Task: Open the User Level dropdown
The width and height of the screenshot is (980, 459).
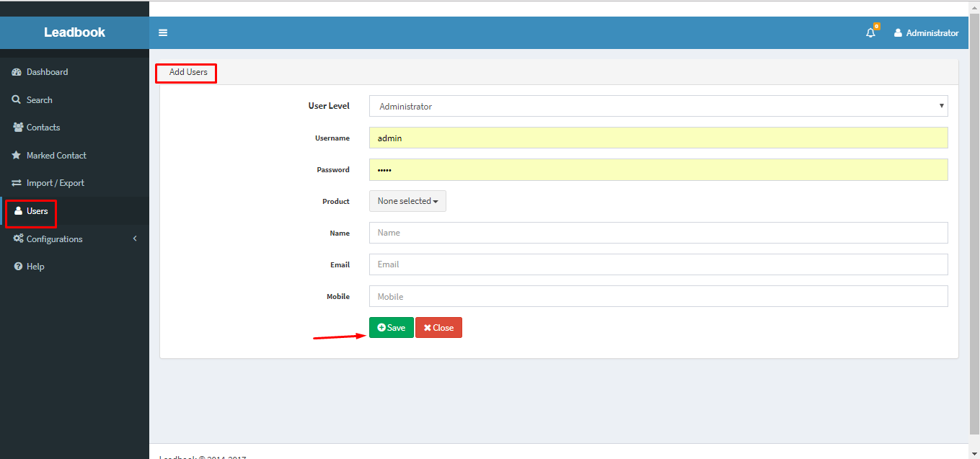Action: tap(658, 106)
